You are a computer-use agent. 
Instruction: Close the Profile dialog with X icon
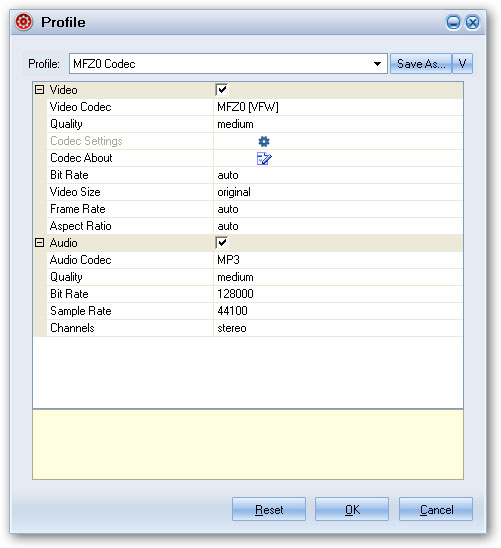click(473, 23)
